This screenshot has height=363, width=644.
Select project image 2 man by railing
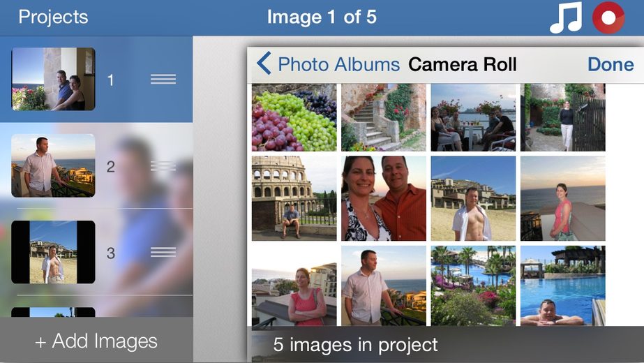coord(54,165)
